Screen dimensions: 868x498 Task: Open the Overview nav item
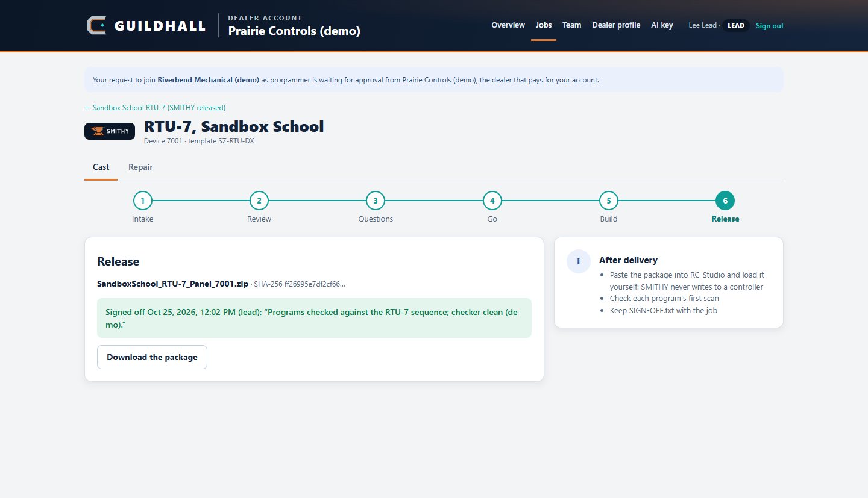(508, 25)
